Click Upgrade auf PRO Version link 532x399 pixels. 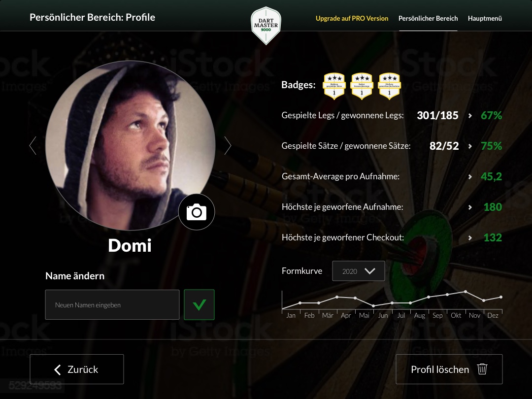tap(352, 18)
